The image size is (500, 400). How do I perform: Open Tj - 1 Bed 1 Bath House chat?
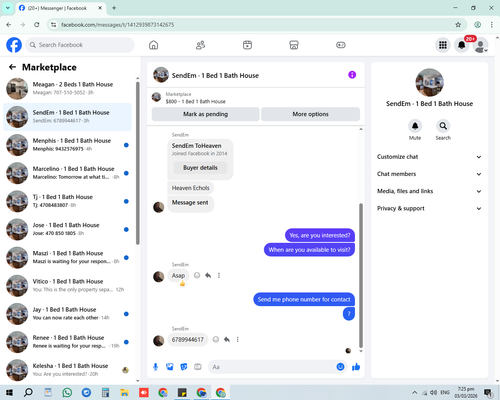67,201
